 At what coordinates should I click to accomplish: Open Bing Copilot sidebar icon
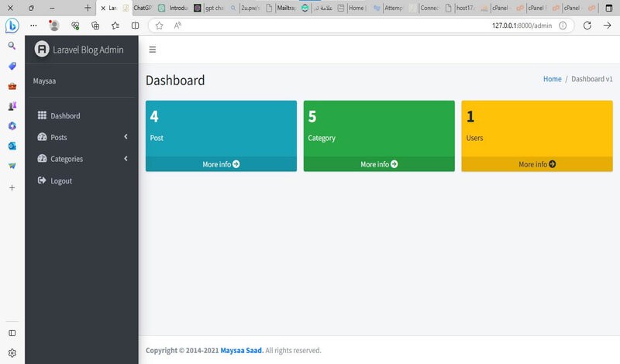pos(12,26)
